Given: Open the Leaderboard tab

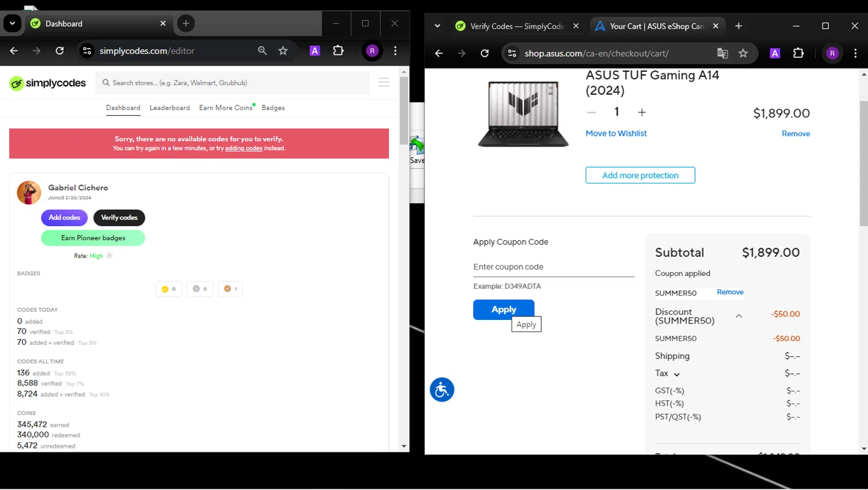Looking at the screenshot, I should (170, 108).
